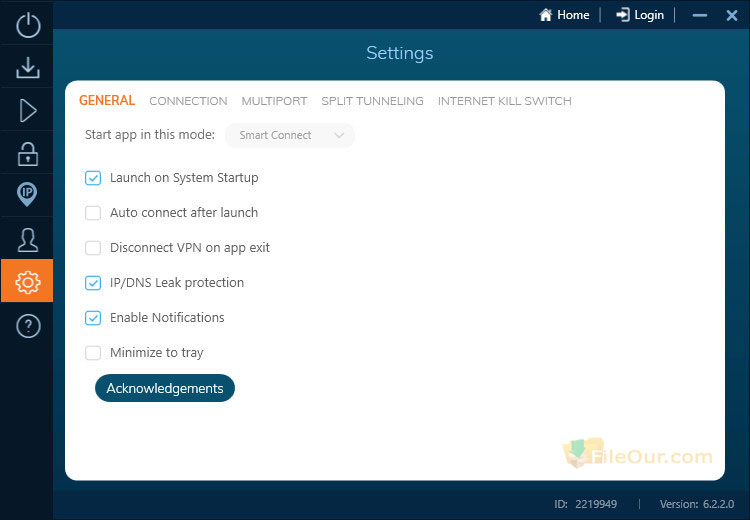
Task: Open the Smart Connect mode dropdown
Action: 290,135
